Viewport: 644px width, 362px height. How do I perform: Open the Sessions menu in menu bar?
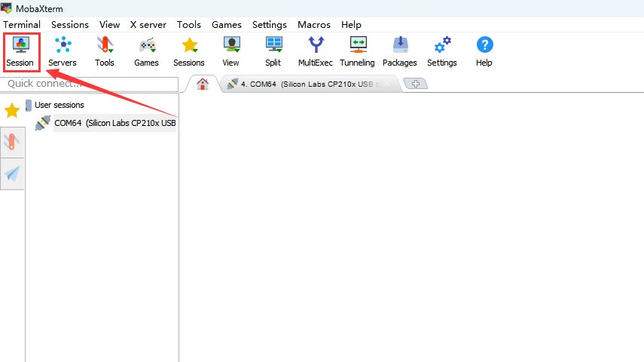pos(70,25)
